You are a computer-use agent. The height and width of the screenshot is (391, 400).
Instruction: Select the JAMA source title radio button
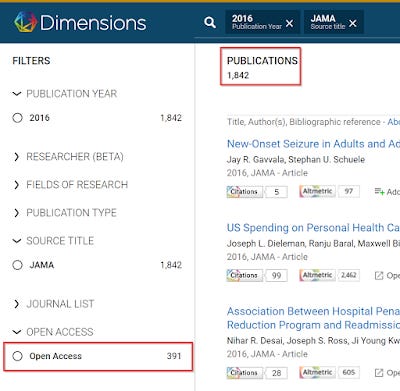click(x=17, y=265)
